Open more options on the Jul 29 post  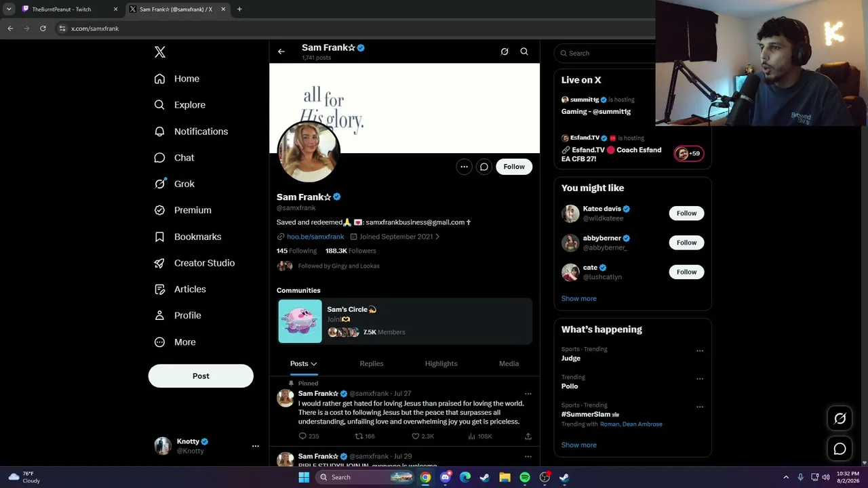pyautogui.click(x=528, y=457)
